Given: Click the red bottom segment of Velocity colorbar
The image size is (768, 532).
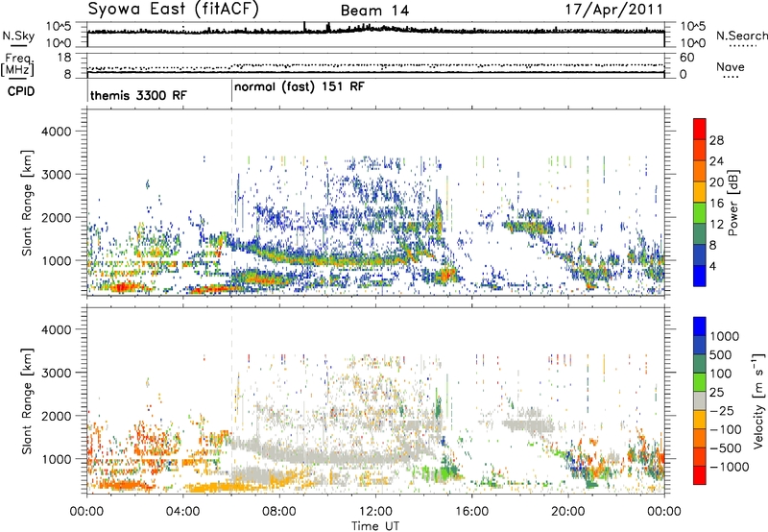Looking at the screenshot, I should 700,475.
